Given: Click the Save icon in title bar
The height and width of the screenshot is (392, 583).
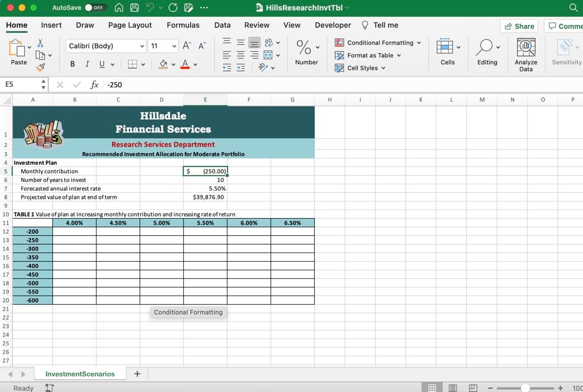Looking at the screenshot, I should (x=134, y=7).
